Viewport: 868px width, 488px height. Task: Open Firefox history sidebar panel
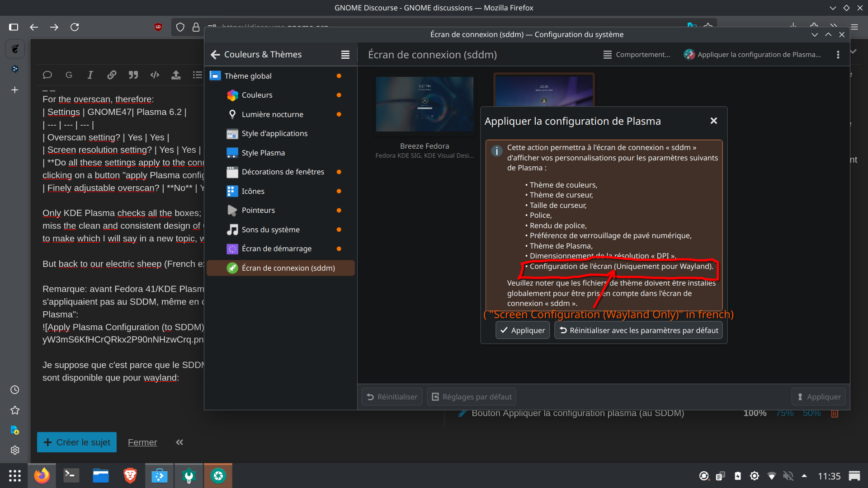click(15, 389)
